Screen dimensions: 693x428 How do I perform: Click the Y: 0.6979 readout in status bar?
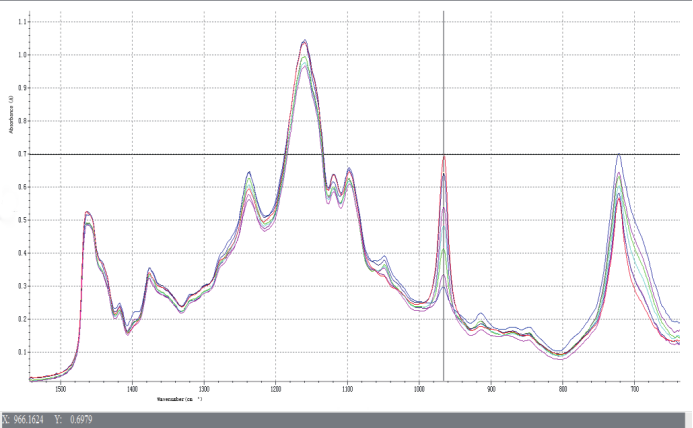[x=73, y=419]
